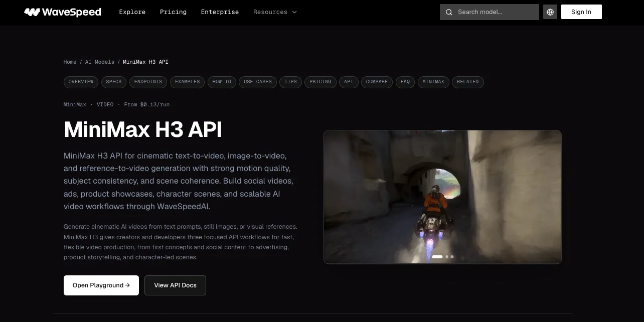The image size is (644, 322).
Task: Click the View API Docs button
Action: (x=175, y=285)
